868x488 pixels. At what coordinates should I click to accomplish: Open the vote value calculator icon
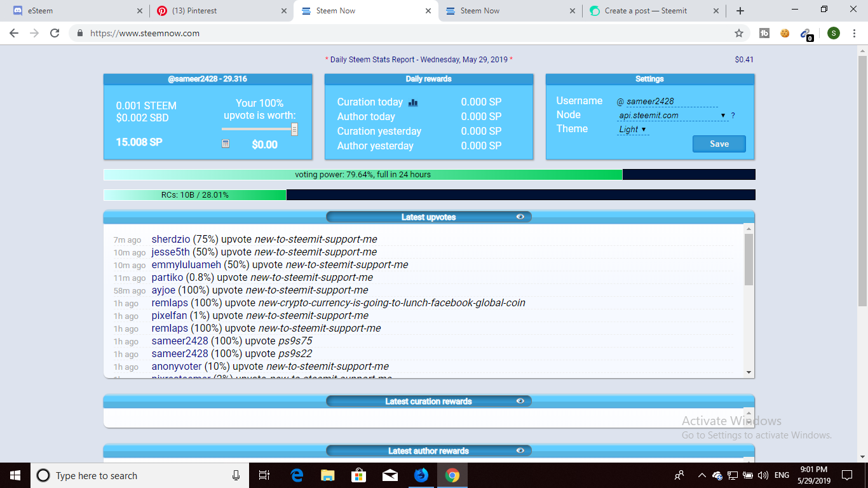(x=226, y=144)
